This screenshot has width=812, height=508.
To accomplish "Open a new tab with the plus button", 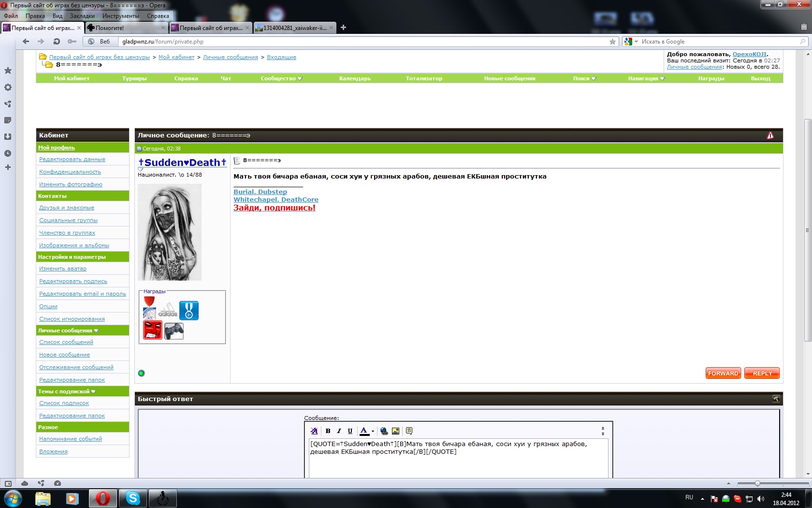I will 343,28.
